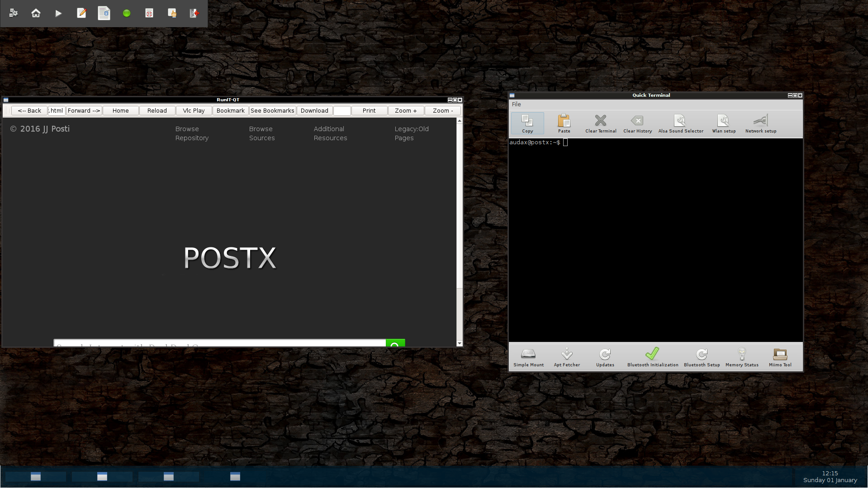Click the Paste clipboard icon

[x=564, y=123]
